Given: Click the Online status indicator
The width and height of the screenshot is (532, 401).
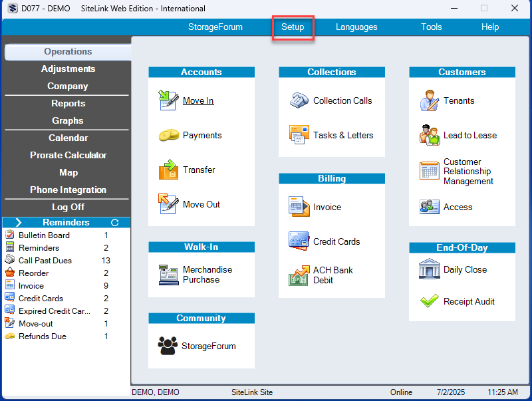Looking at the screenshot, I should [x=401, y=392].
